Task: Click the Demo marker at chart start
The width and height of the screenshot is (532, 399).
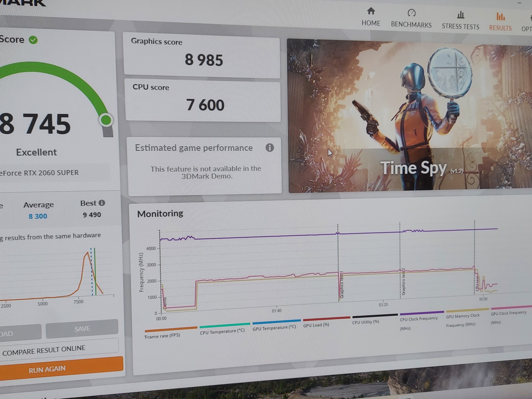Action: tap(164, 303)
